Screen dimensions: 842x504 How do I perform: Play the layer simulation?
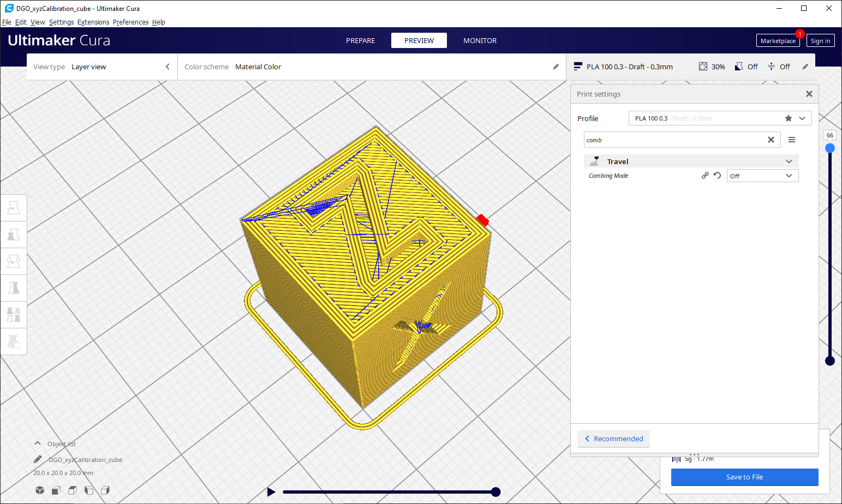[x=271, y=492]
